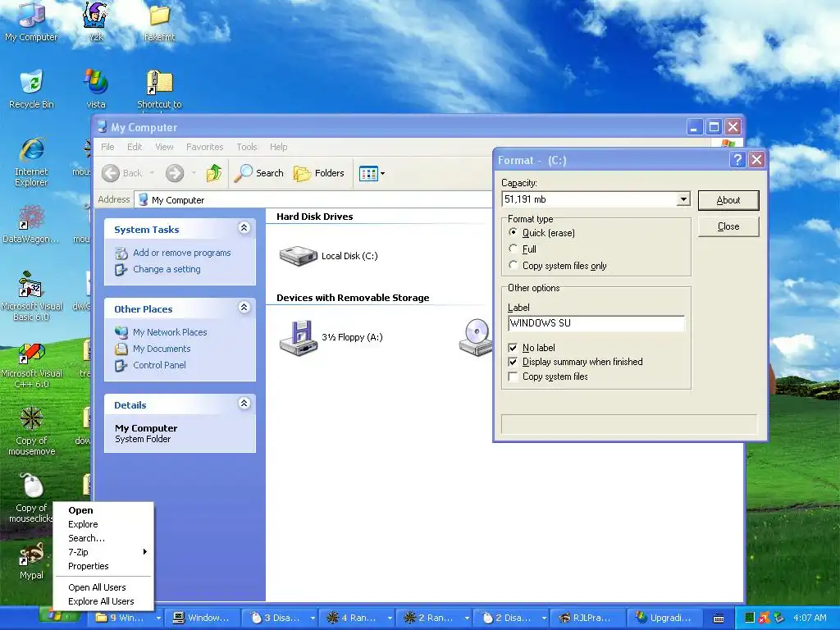The height and width of the screenshot is (630, 840).
Task: Click the red tray icon beside the clock
Action: 765,618
